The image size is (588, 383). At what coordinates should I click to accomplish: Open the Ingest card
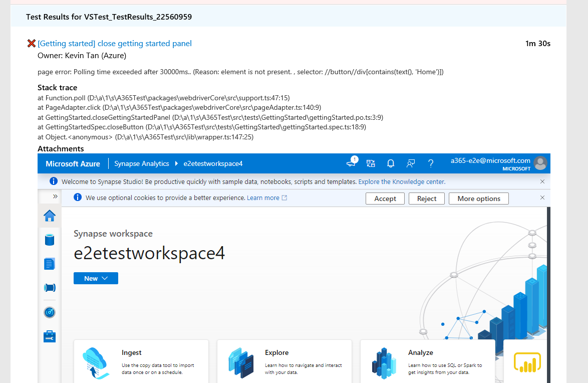tap(141, 361)
